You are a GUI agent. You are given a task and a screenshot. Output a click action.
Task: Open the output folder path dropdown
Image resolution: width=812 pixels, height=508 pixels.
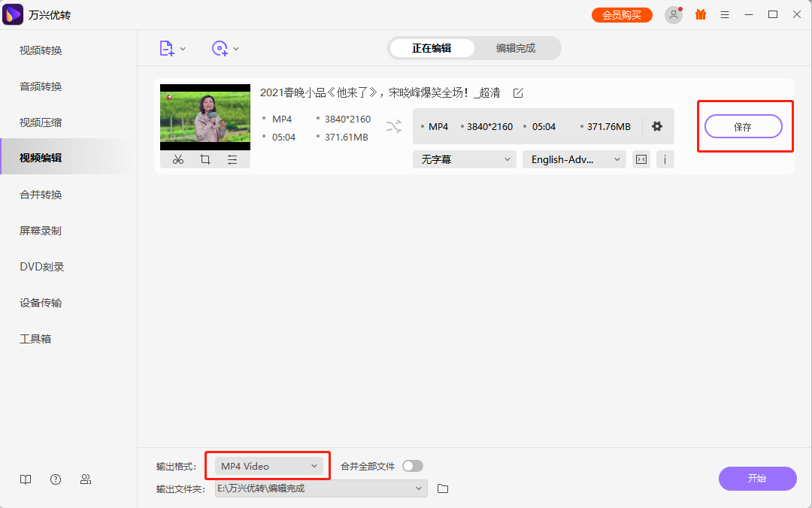click(321, 488)
